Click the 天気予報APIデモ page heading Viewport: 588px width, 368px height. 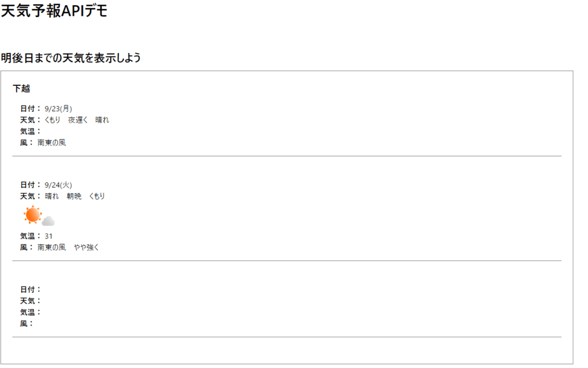pyautogui.click(x=54, y=11)
